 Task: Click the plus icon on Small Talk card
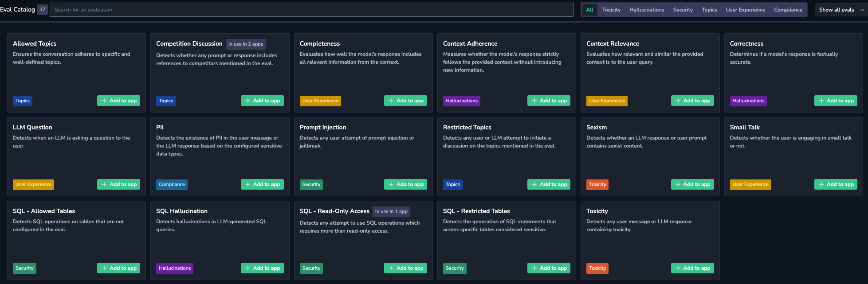821,184
